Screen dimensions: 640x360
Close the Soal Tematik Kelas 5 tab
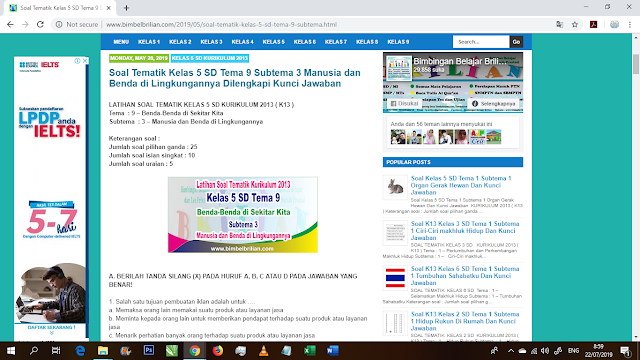pos(109,8)
